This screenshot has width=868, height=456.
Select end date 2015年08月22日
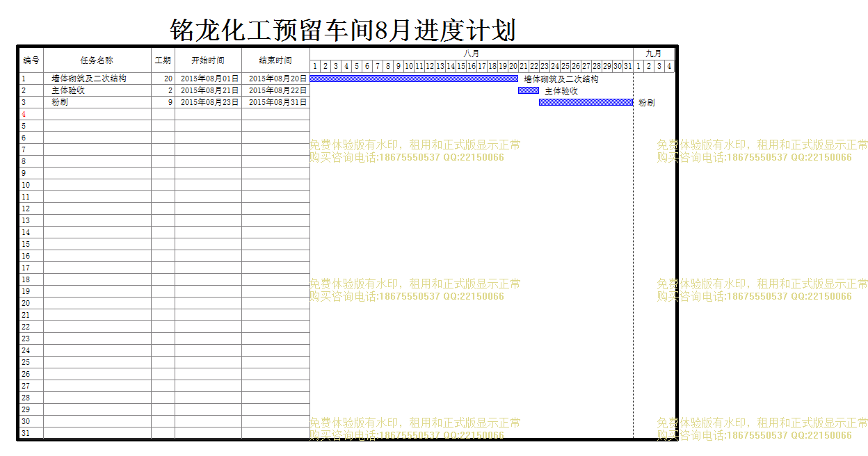[275, 90]
